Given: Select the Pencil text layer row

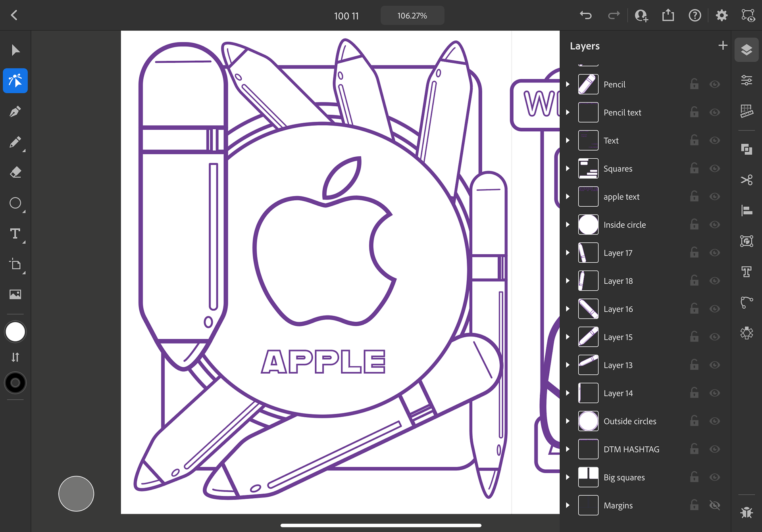Looking at the screenshot, I should [x=645, y=112].
